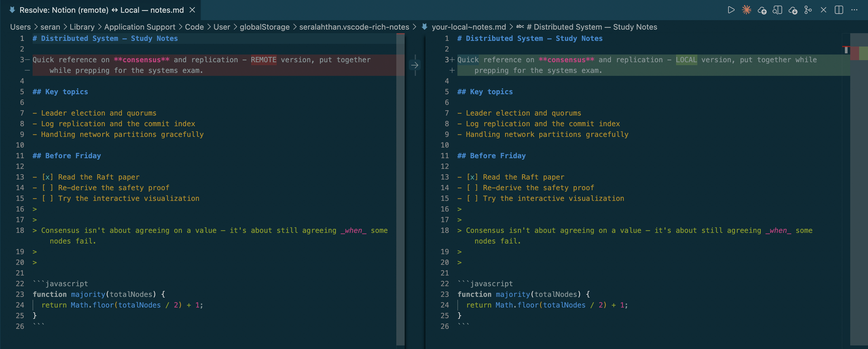The height and width of the screenshot is (349, 868).
Task: Click '[x] Read the Raft paper' in left pane
Action: coord(90,177)
